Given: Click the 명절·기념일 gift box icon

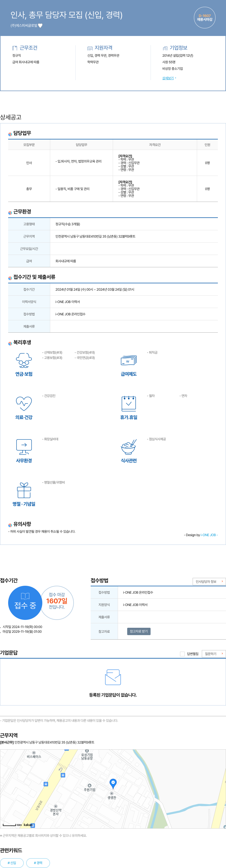Looking at the screenshot, I should click(x=24, y=490).
